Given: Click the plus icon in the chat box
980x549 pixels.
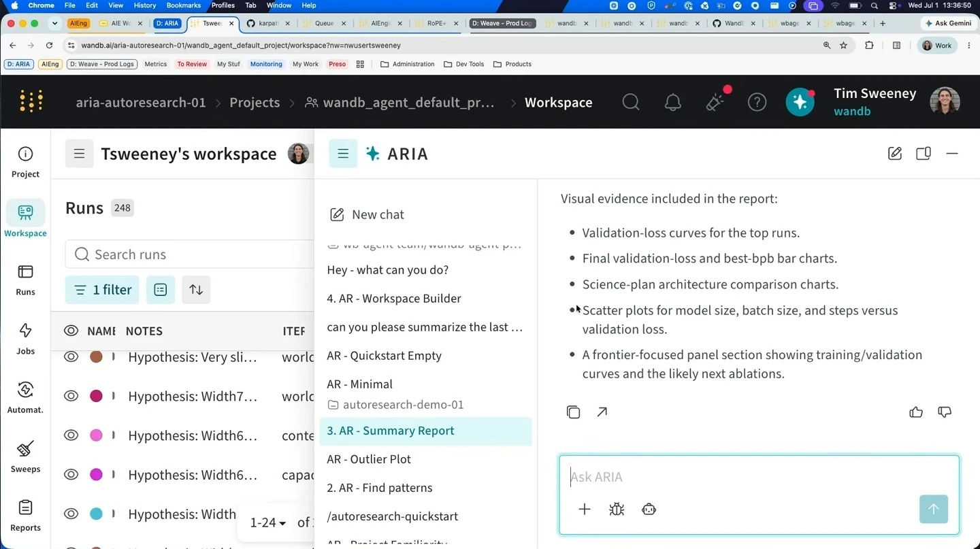Looking at the screenshot, I should [585, 509].
